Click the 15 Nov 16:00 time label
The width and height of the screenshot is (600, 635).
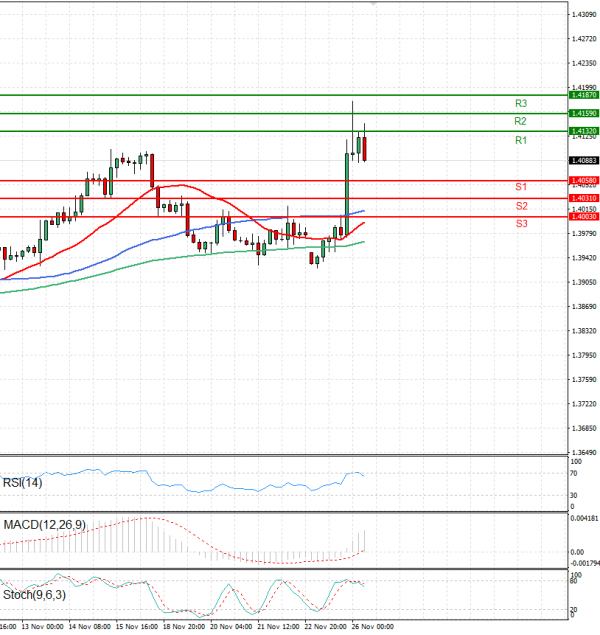tap(137, 626)
